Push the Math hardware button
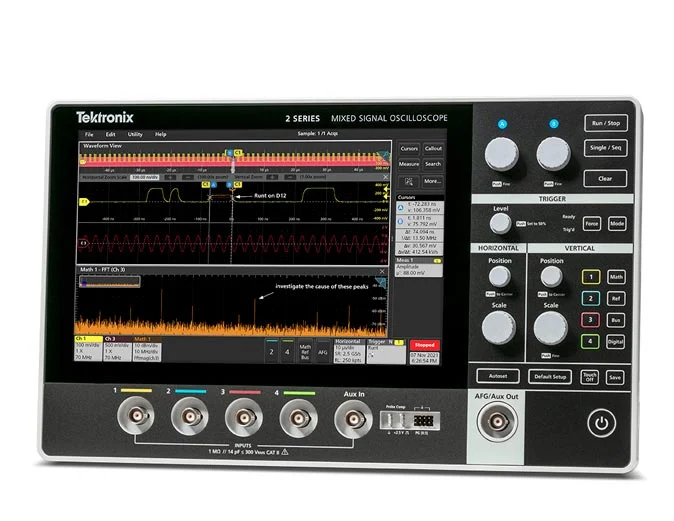 click(616, 277)
